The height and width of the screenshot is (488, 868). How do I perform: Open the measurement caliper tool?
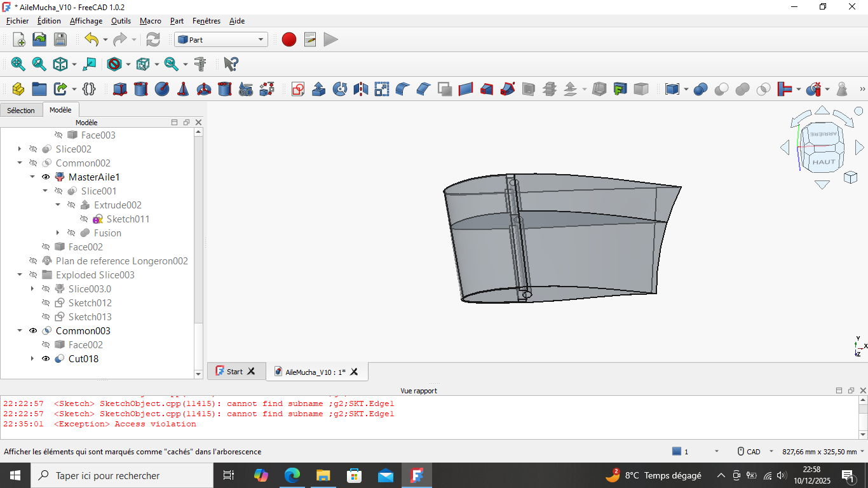pos(201,64)
